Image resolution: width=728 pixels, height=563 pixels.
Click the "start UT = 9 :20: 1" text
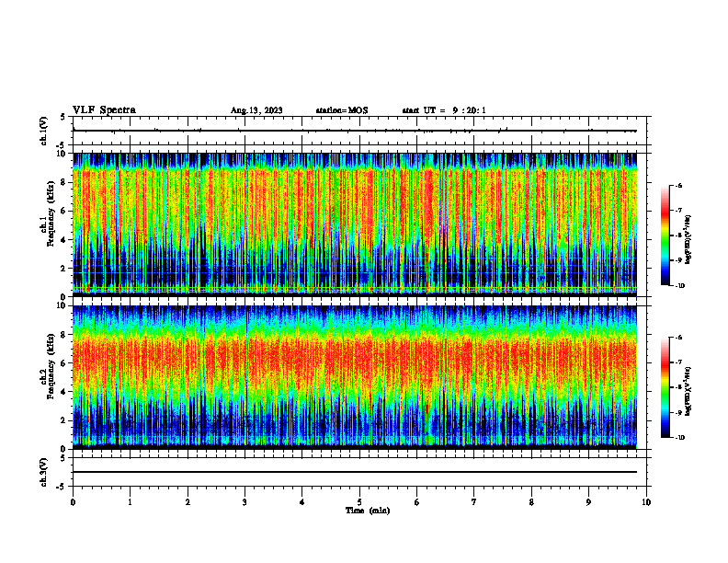[x=444, y=110]
